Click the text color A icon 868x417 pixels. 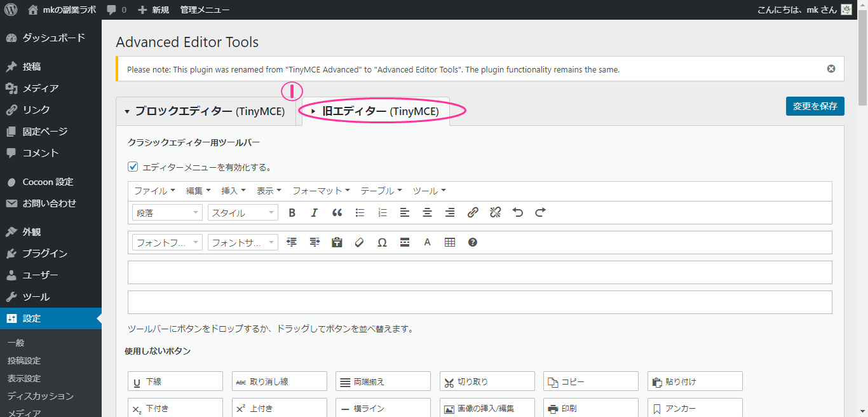coord(428,242)
